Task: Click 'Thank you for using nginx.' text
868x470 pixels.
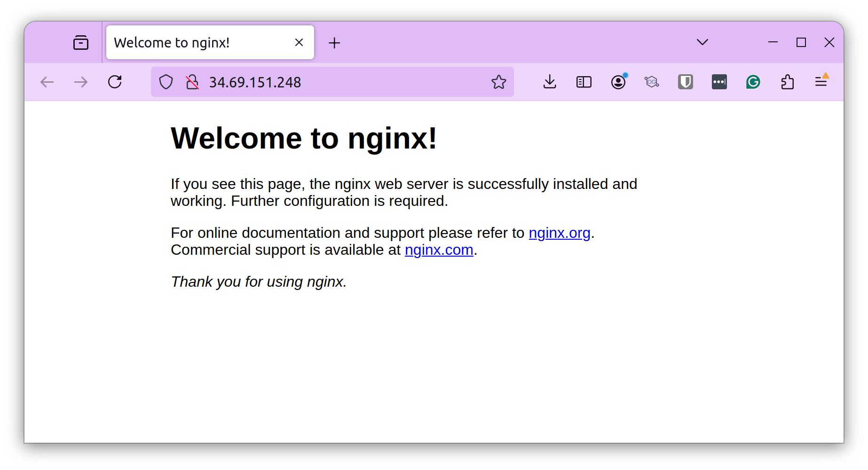Action: (x=259, y=282)
